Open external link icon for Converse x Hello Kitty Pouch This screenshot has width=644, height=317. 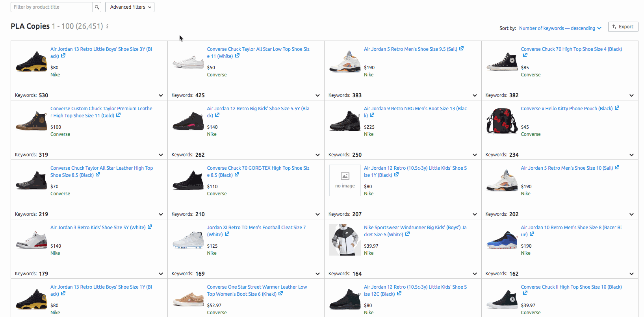pos(617,108)
